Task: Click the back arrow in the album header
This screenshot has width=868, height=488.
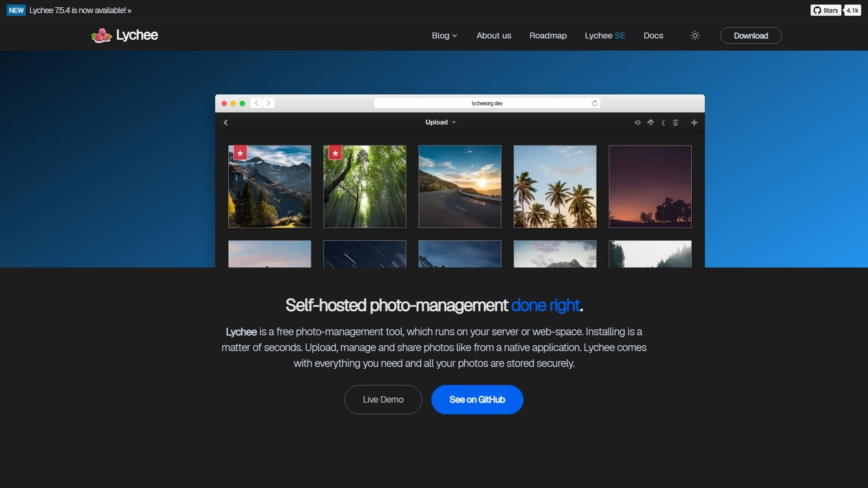Action: (226, 122)
